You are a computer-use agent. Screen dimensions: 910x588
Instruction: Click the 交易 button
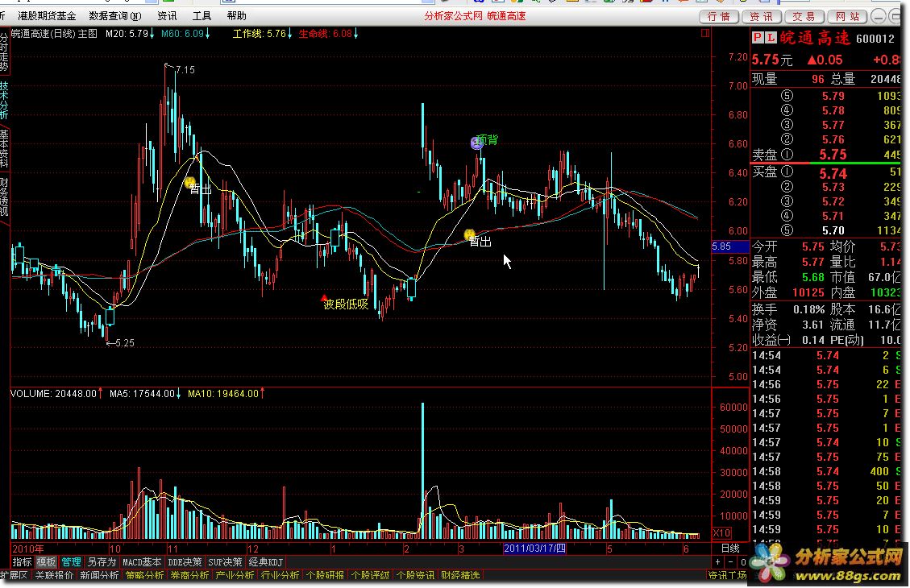tap(804, 16)
